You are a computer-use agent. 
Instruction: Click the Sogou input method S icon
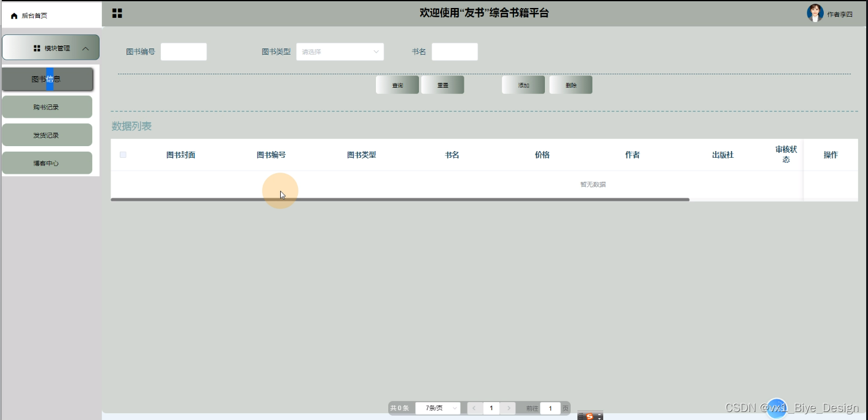pyautogui.click(x=590, y=416)
